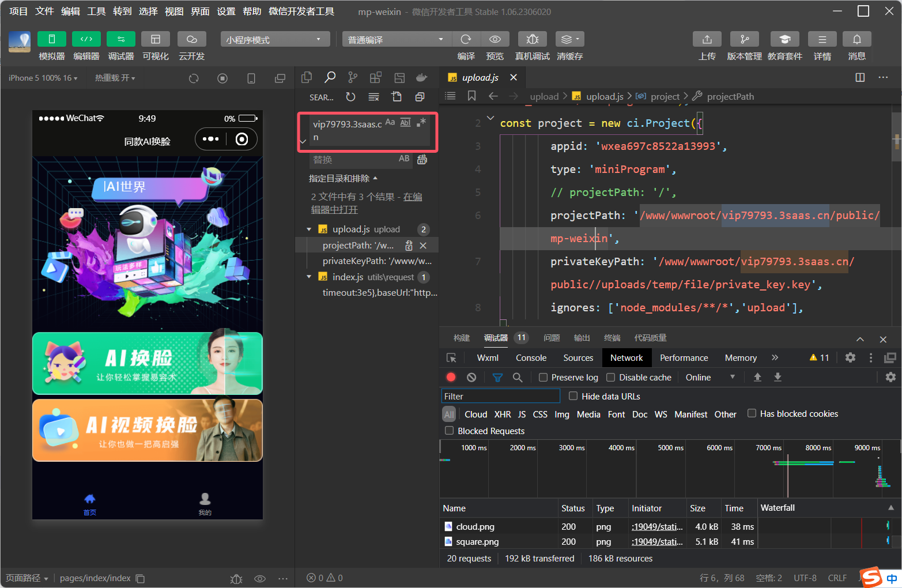Click the Real Device Debug (真机调试) icon
This screenshot has width=902, height=588.
(x=532, y=39)
